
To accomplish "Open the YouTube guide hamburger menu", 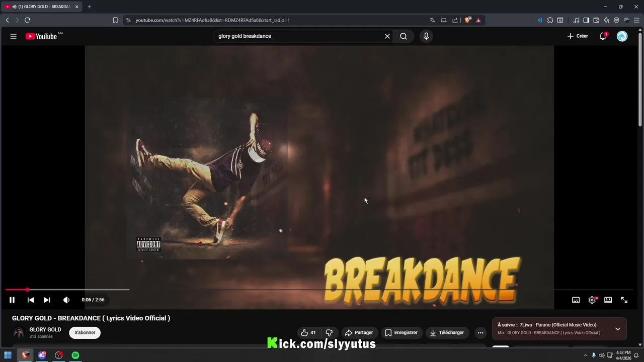I will 14,36.
